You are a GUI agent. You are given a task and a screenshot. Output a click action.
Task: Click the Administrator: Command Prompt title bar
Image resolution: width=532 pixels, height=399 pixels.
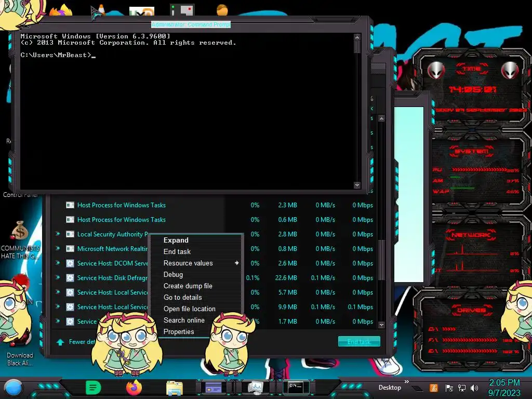pyautogui.click(x=191, y=24)
